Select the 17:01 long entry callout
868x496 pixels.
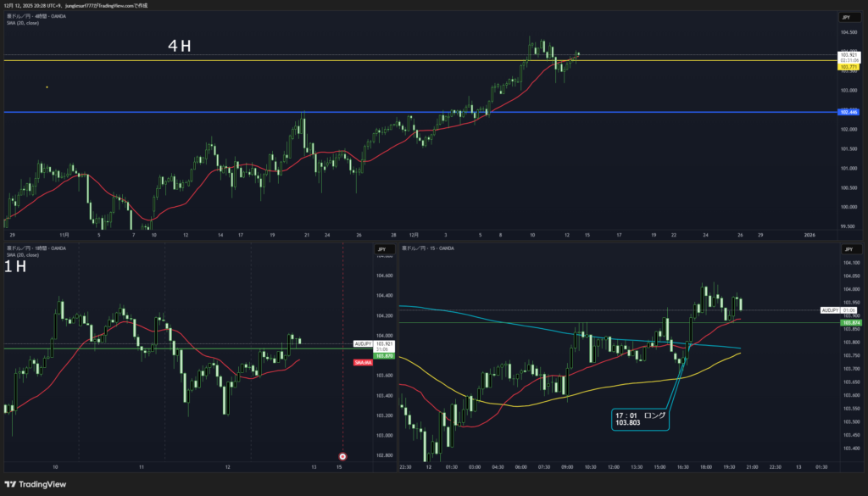click(640, 419)
